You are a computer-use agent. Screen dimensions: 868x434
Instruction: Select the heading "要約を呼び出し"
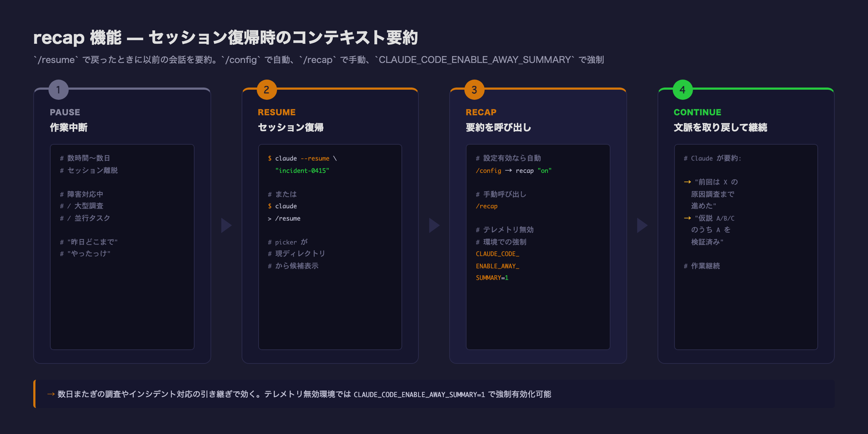(498, 127)
